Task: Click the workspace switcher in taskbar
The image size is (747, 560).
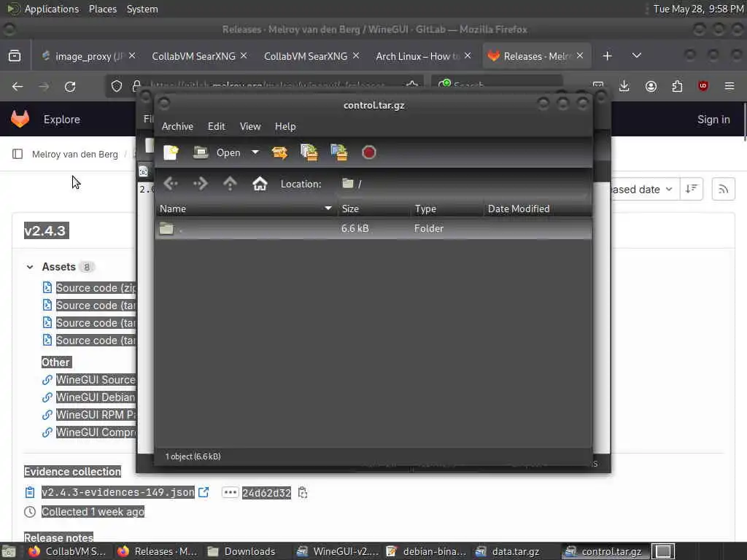Action: pos(663,551)
